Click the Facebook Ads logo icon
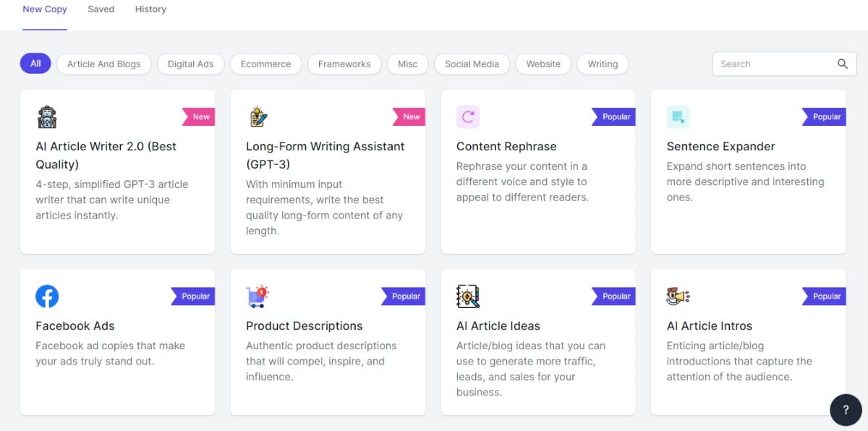868x431 pixels. (x=47, y=296)
